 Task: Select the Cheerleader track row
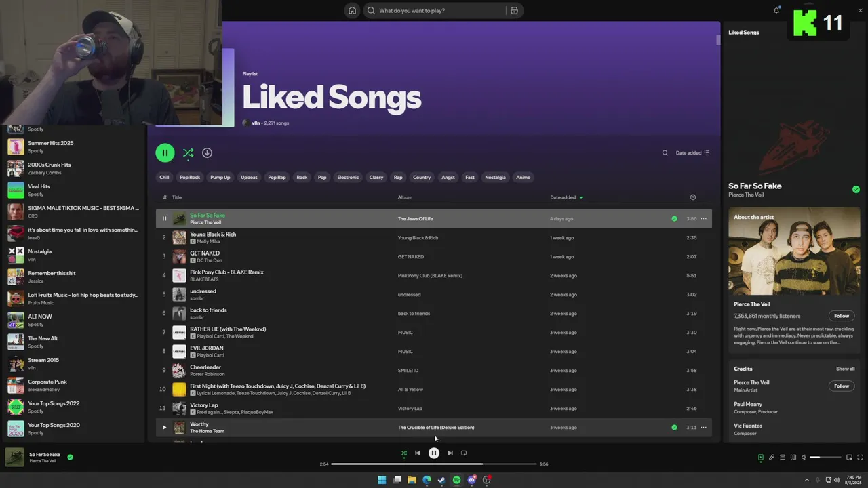[434, 370]
